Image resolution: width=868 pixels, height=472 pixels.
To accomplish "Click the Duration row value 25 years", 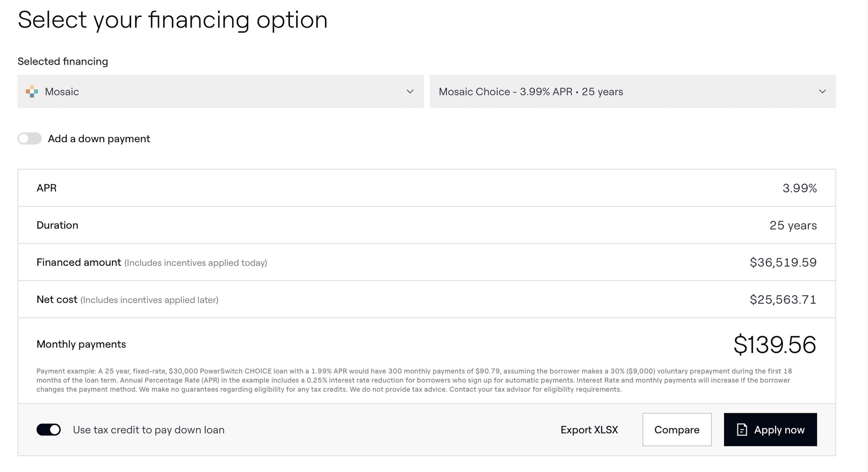I will click(x=793, y=225).
